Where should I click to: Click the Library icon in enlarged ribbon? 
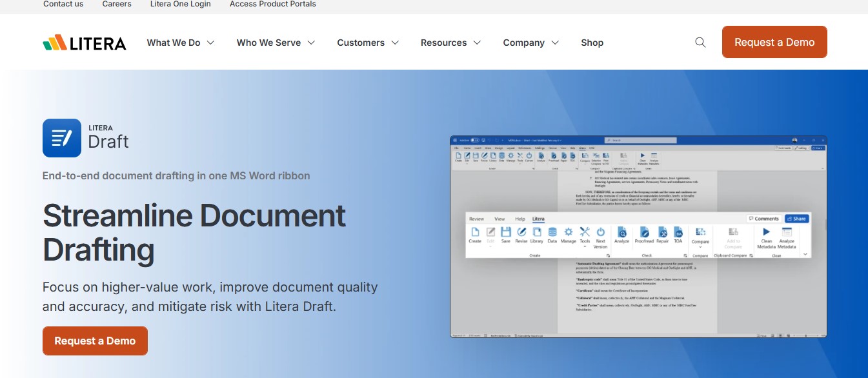coord(536,233)
